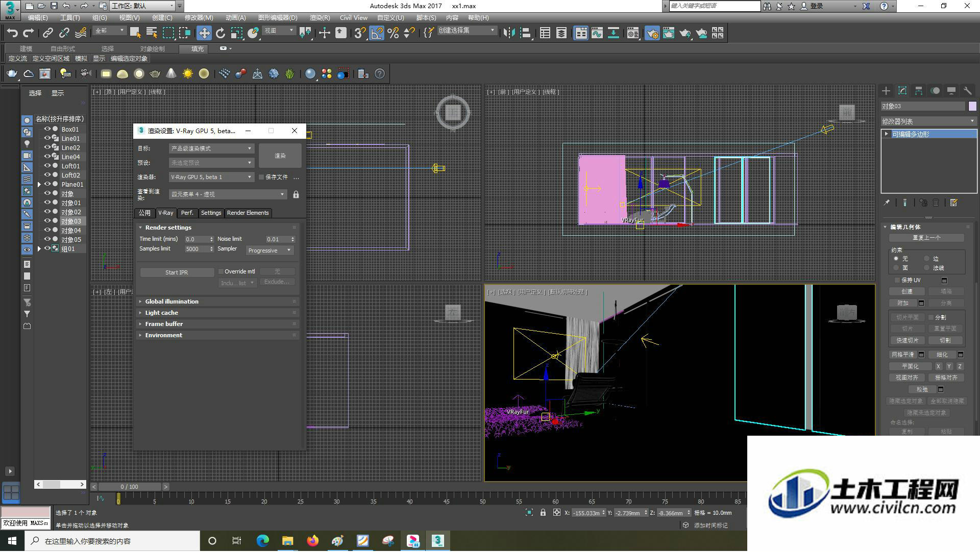Open the Civil View menu
The height and width of the screenshot is (552, 980).
(x=353, y=17)
